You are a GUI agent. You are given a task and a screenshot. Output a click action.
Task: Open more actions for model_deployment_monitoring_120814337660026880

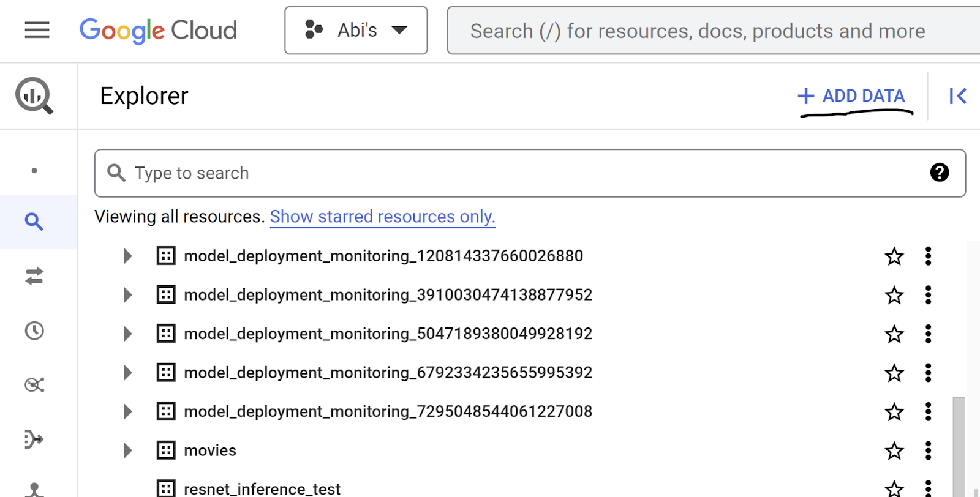point(928,256)
